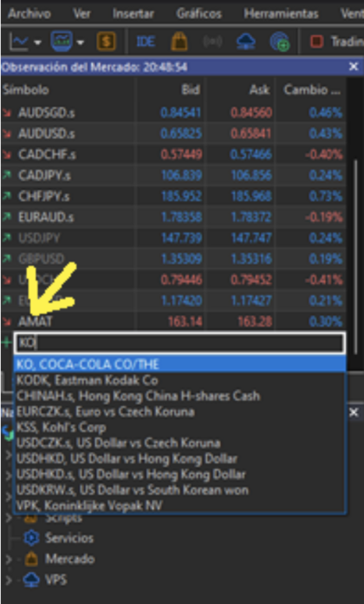Click the USDJPY bid value 147.739
364x604 pixels.
point(181,238)
